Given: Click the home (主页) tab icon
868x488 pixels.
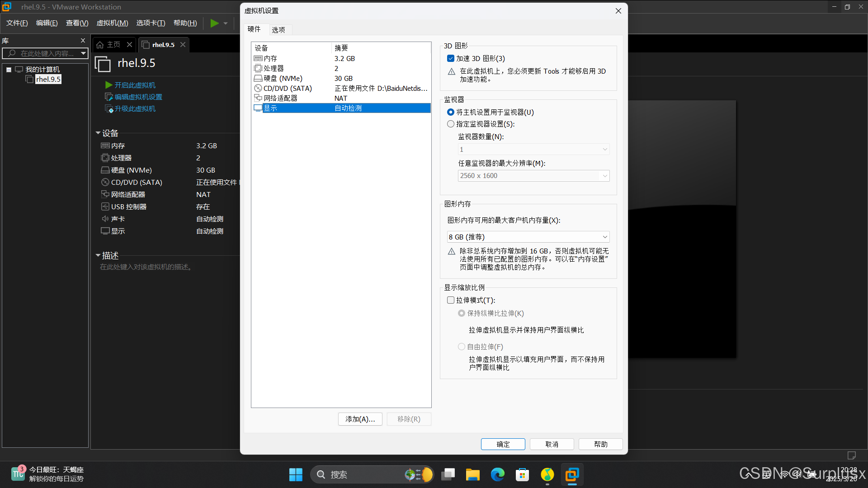Looking at the screenshot, I should [x=100, y=45].
